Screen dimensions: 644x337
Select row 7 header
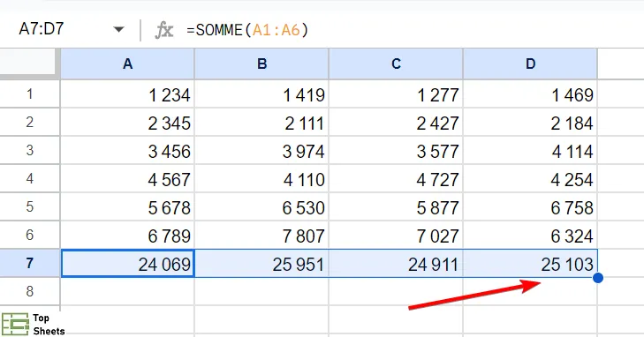[29, 263]
